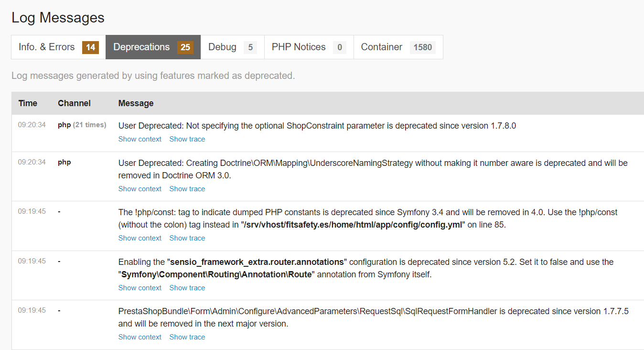Expand trace for the sensio_framework_extra message
Viewport: 644px width, 350px height.
pyautogui.click(x=187, y=288)
